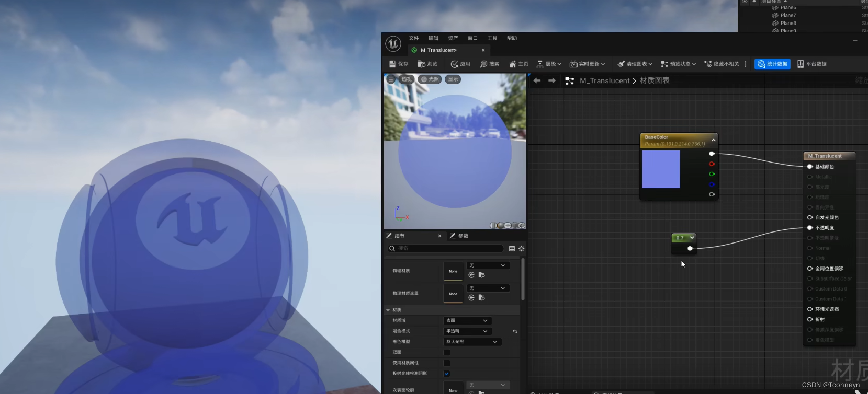Viewport: 868px width, 394px height.
Task: Switch to the 参数 tab
Action: tap(459, 236)
